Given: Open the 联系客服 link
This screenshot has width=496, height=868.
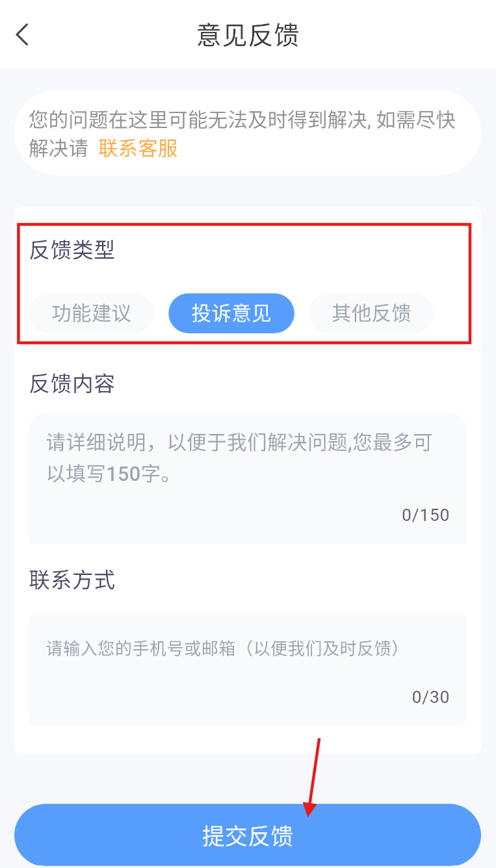Looking at the screenshot, I should (x=138, y=149).
